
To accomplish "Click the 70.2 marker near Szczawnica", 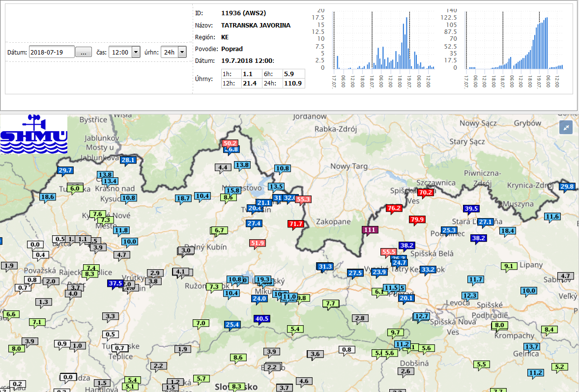I will [425, 192].
